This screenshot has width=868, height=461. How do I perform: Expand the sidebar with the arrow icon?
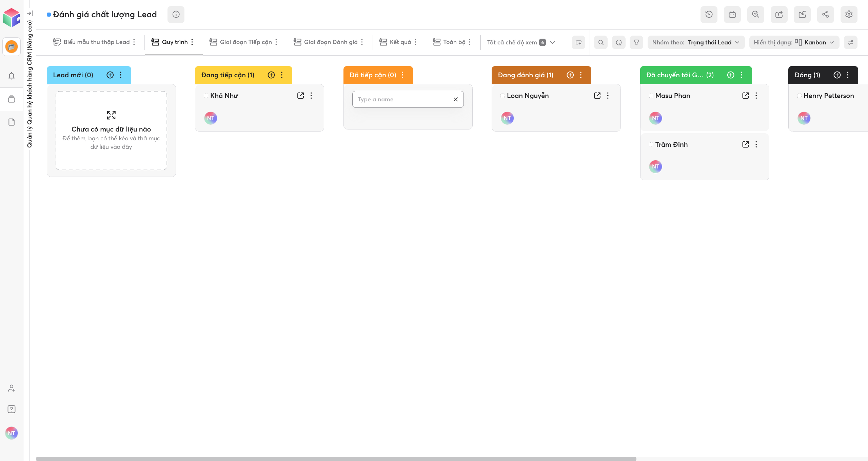[30, 13]
